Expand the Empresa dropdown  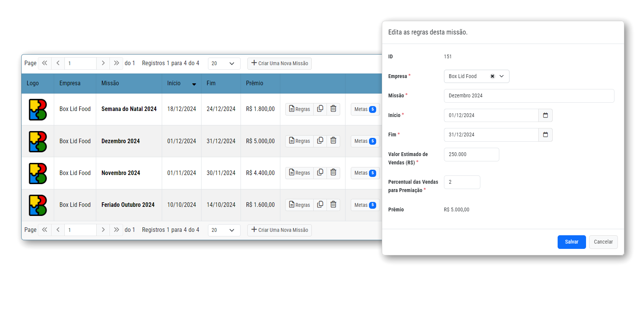pyautogui.click(x=502, y=76)
